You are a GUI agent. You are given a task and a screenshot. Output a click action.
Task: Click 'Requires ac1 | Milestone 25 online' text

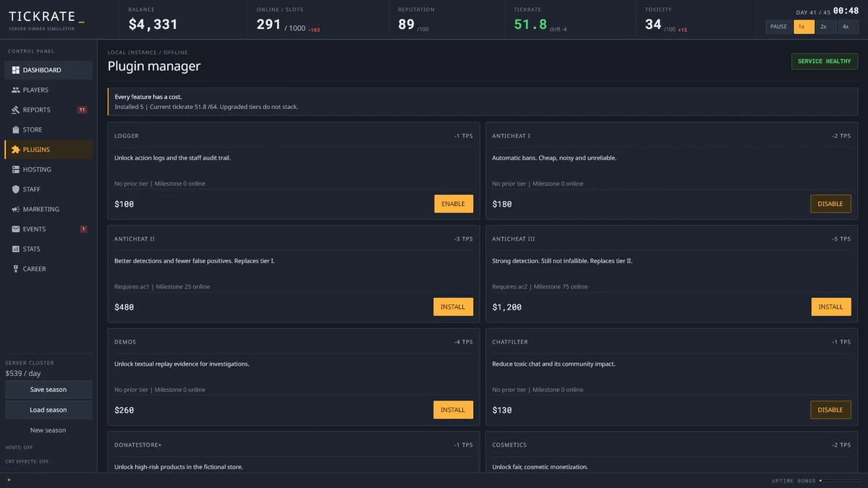[162, 287]
